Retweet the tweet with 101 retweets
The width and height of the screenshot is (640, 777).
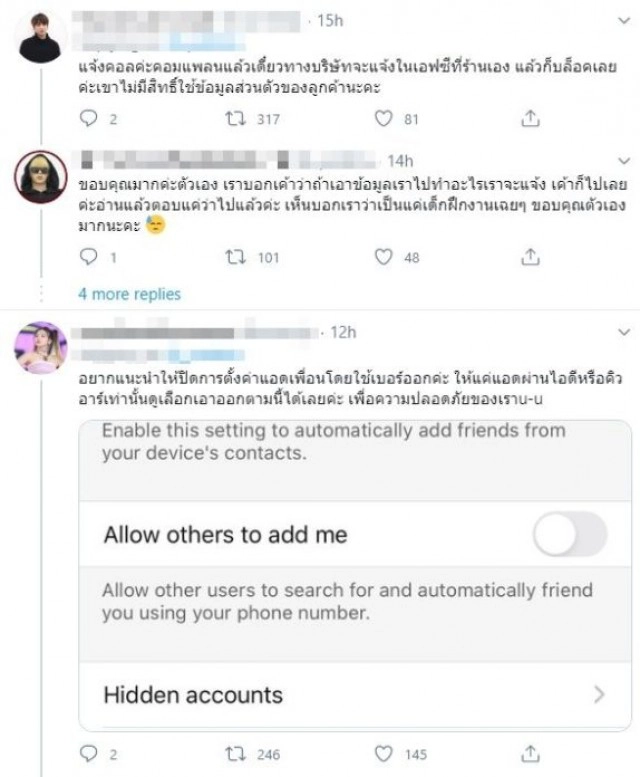pyautogui.click(x=237, y=257)
